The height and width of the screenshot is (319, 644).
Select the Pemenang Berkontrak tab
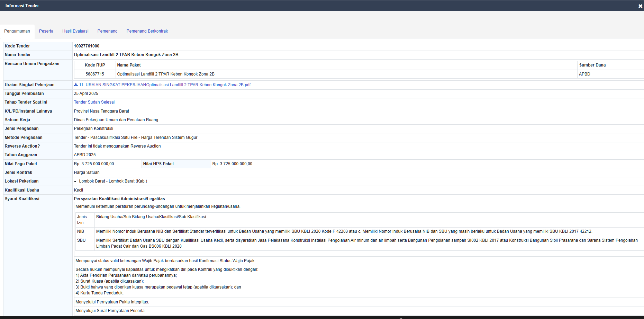click(147, 31)
